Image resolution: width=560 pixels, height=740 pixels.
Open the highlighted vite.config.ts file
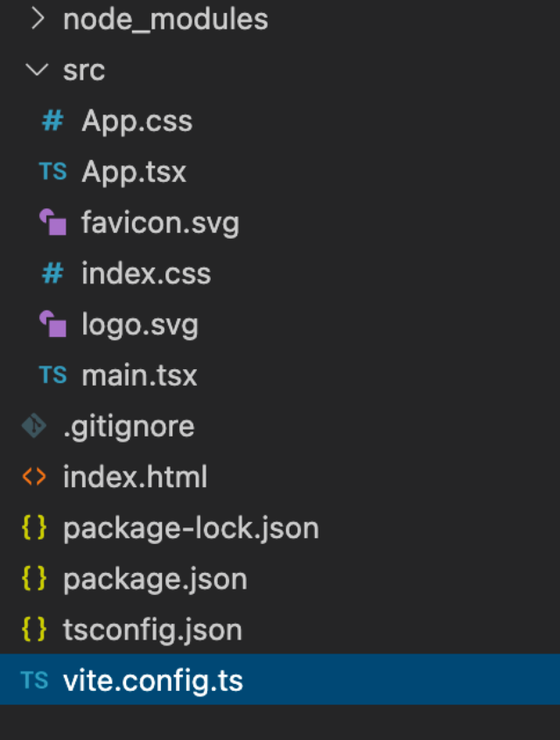(153, 681)
